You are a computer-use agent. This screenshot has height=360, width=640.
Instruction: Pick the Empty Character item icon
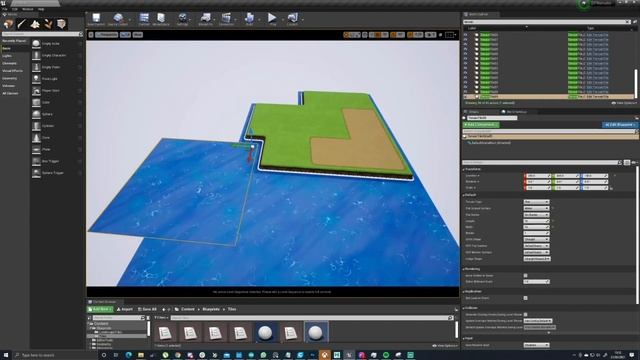[x=36, y=56]
